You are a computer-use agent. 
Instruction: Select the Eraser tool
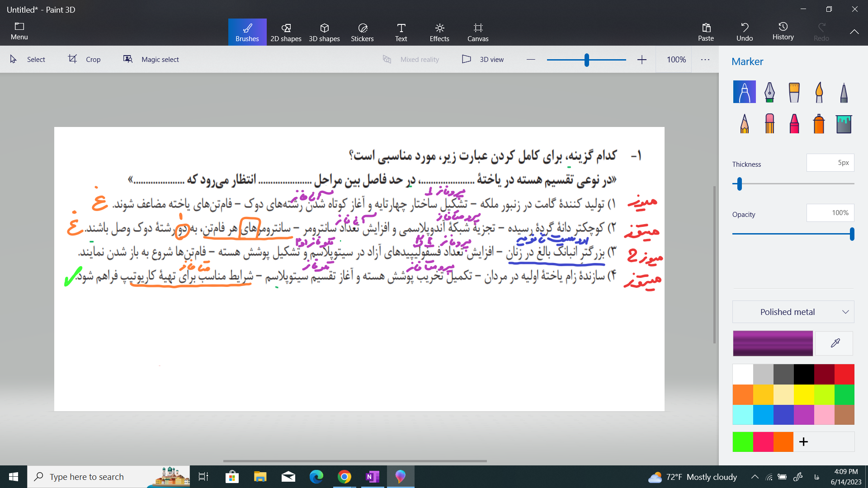[769, 123]
